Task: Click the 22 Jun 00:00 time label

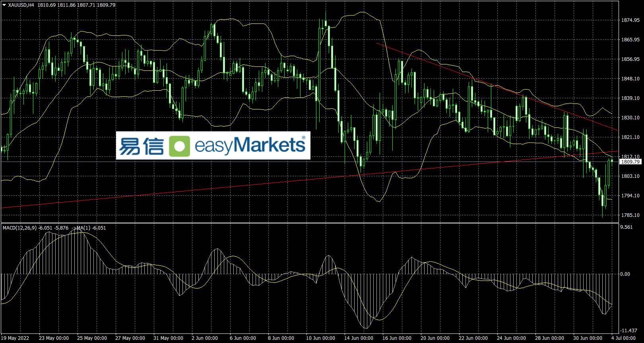Action: (x=473, y=338)
